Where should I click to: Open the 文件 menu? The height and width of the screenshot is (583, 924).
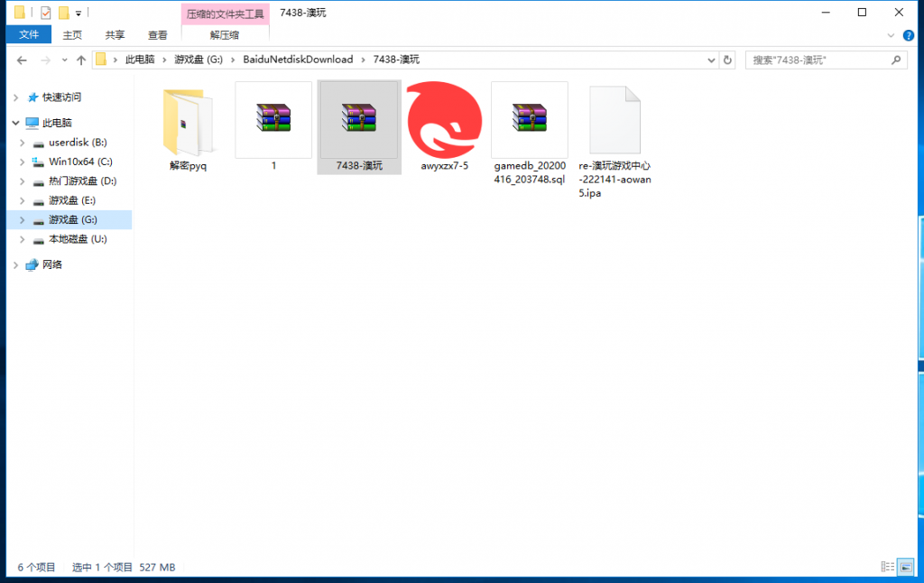[29, 34]
